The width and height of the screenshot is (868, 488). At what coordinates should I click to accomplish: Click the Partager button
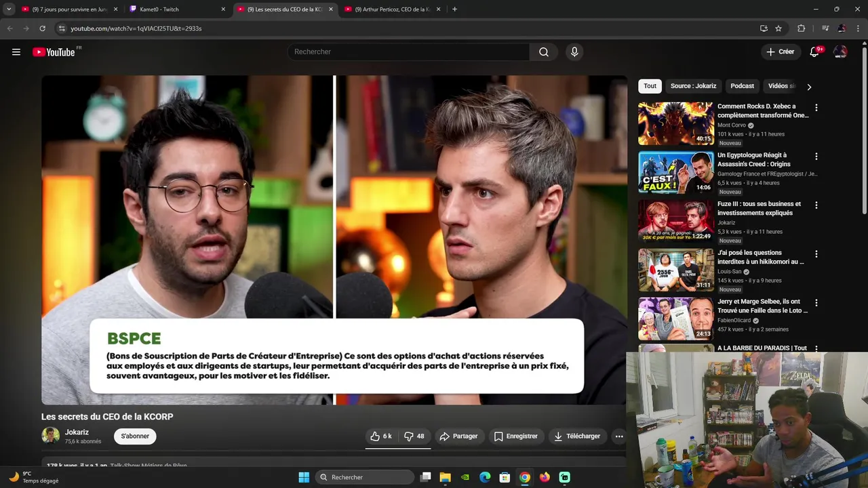[x=458, y=436]
